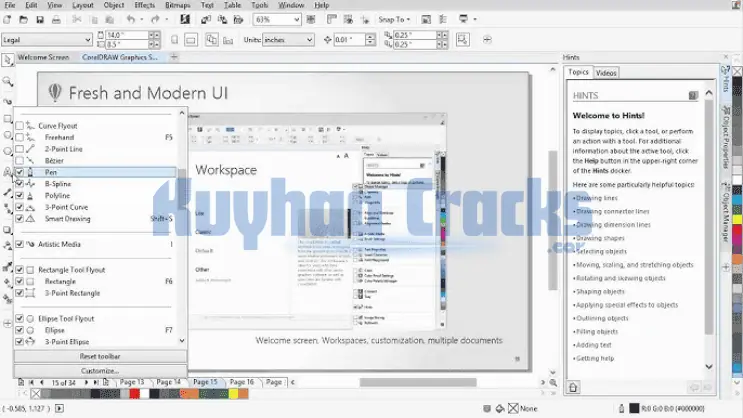Uncheck the Pen tool checkbox
Viewport: 743px width, 418px height.
20,172
